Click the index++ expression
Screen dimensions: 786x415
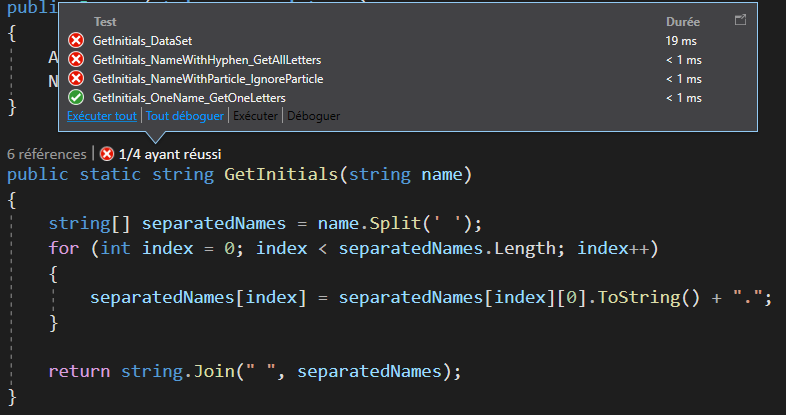click(x=613, y=248)
